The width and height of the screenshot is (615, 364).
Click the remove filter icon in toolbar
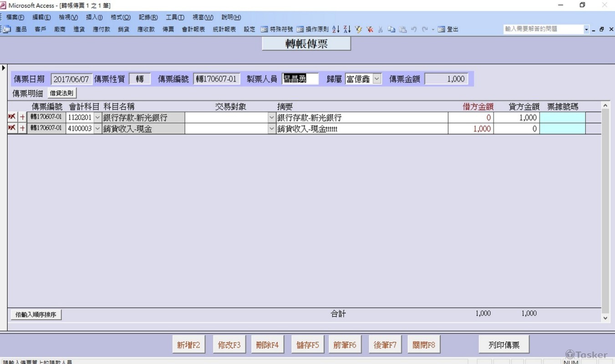(x=370, y=29)
